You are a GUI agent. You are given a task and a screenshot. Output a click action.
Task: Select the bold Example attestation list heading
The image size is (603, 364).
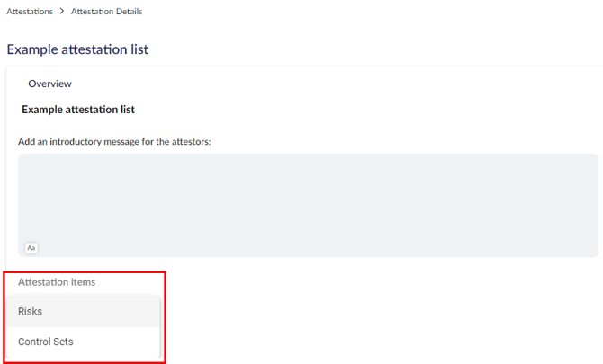click(x=78, y=110)
